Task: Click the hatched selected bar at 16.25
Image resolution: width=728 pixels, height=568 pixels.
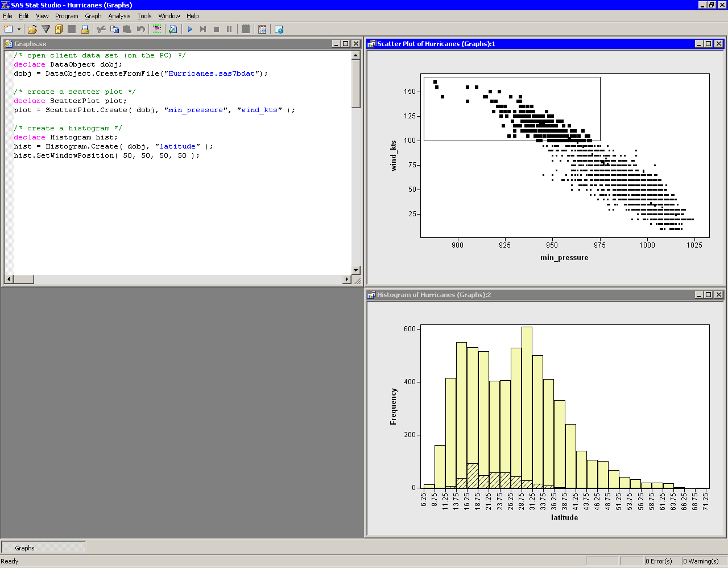Action: (x=473, y=475)
